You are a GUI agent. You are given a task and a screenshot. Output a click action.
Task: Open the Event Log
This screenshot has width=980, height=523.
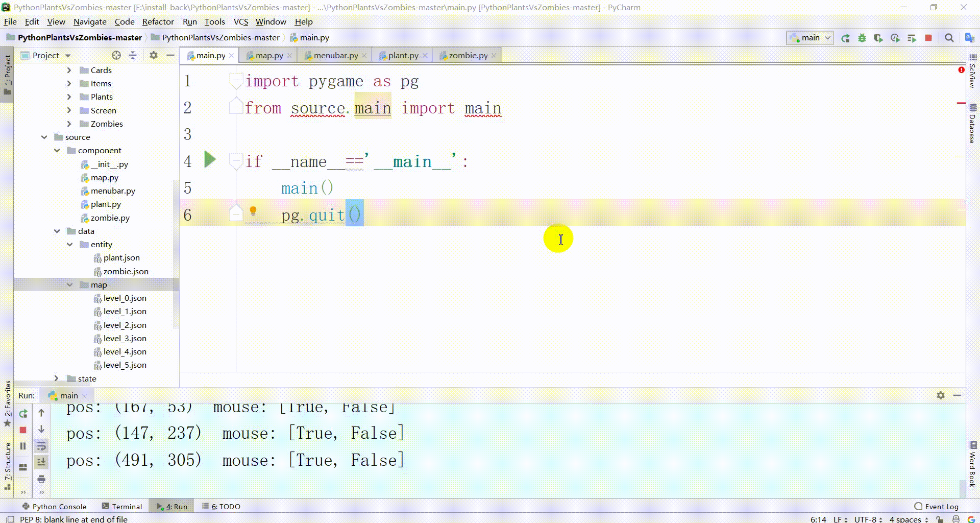pos(936,506)
